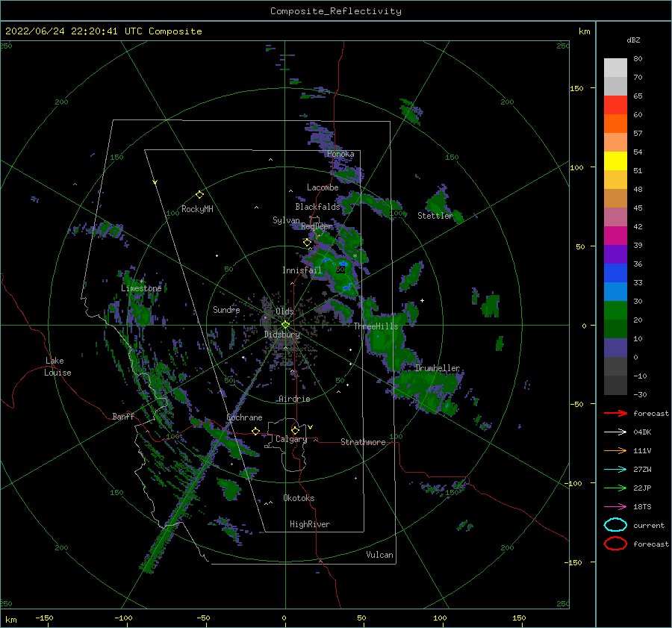Viewport: 672px width, 628px height.
Task: Click the white 04DK arrow legend icon
Action: pos(615,432)
